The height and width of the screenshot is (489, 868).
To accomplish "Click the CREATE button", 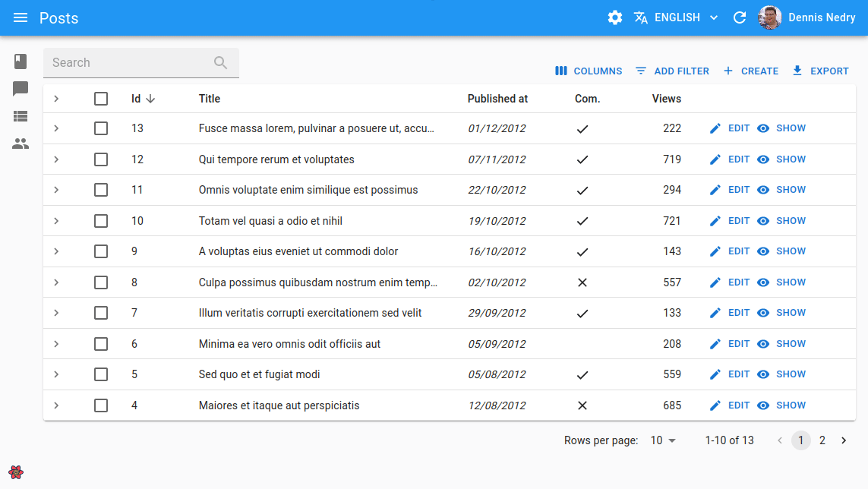I will (750, 71).
